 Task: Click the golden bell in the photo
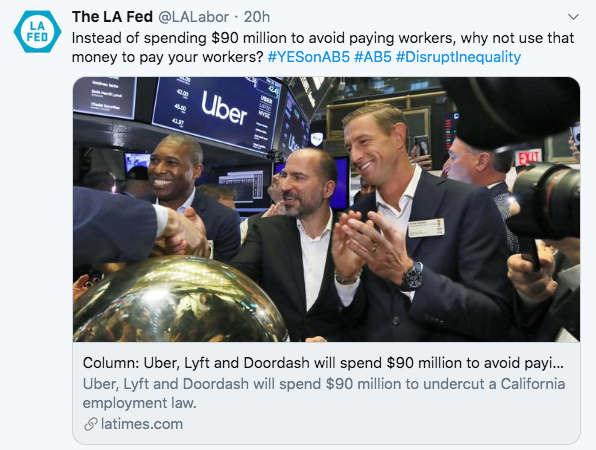pos(179,299)
